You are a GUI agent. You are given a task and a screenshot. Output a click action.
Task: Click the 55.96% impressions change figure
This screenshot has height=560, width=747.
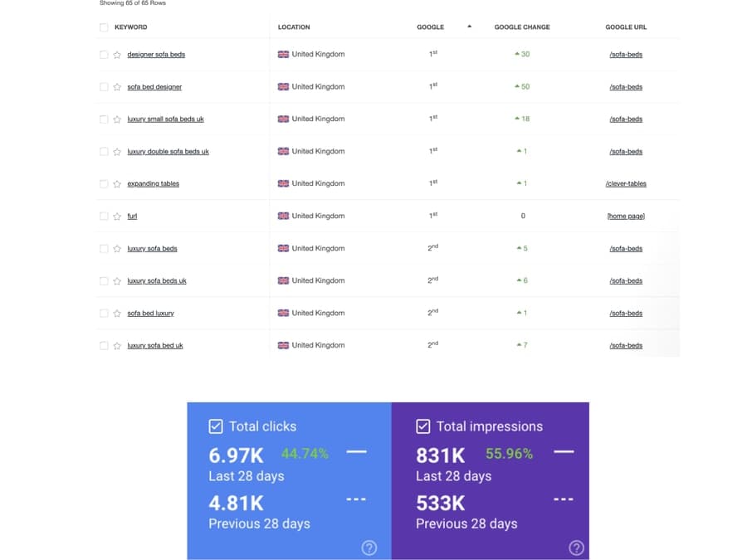click(510, 454)
